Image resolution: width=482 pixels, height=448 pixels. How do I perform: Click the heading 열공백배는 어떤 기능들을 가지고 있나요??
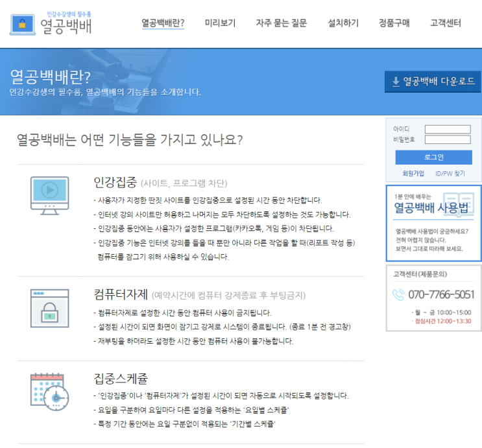[130, 140]
